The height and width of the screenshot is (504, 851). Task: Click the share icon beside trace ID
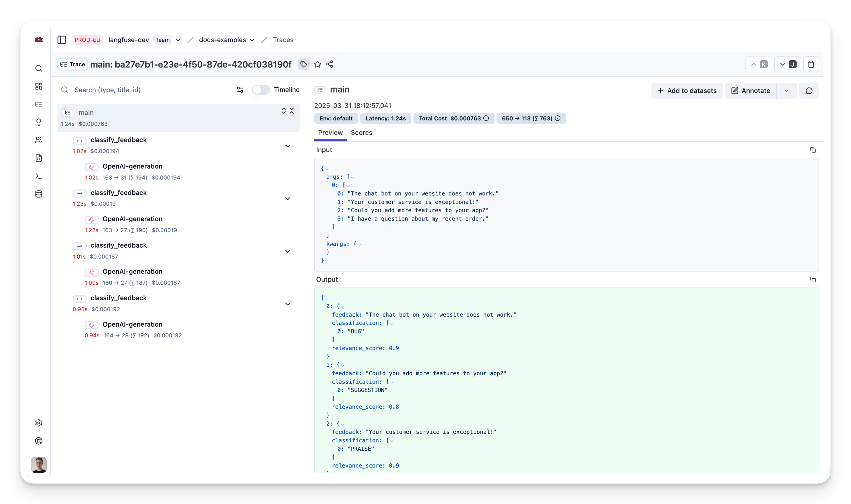tap(330, 64)
